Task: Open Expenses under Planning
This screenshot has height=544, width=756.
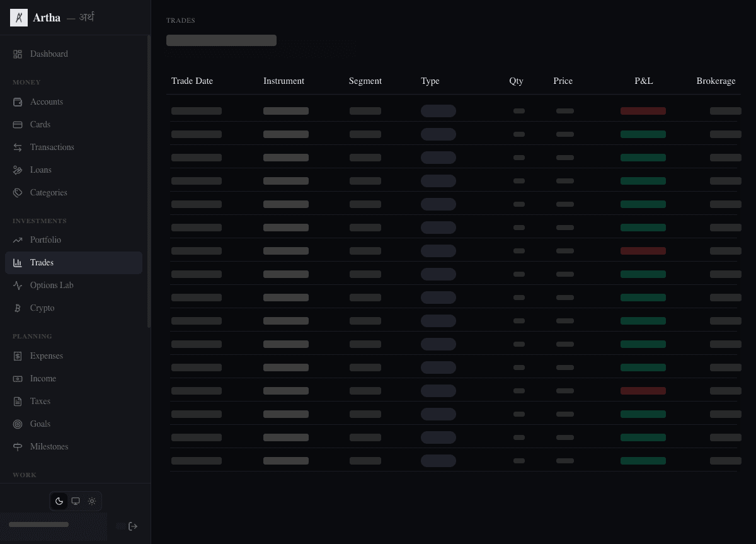Action: pyautogui.click(x=74, y=356)
